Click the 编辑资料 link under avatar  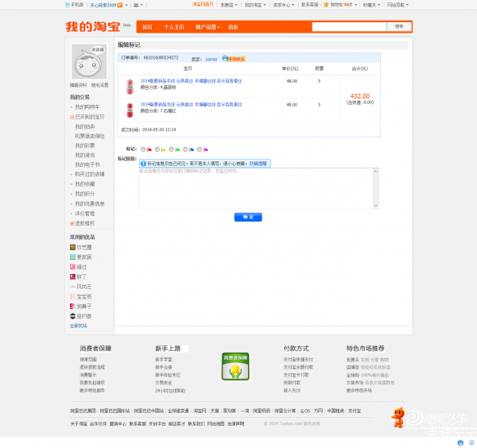tap(79, 85)
